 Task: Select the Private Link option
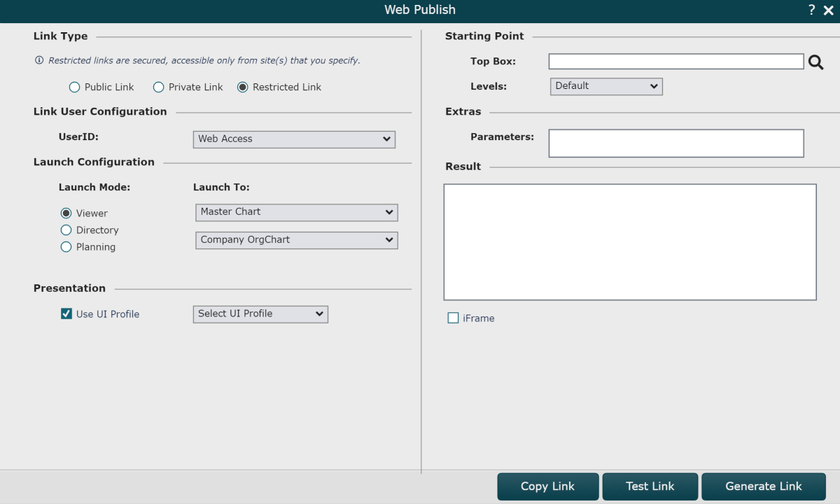(159, 87)
